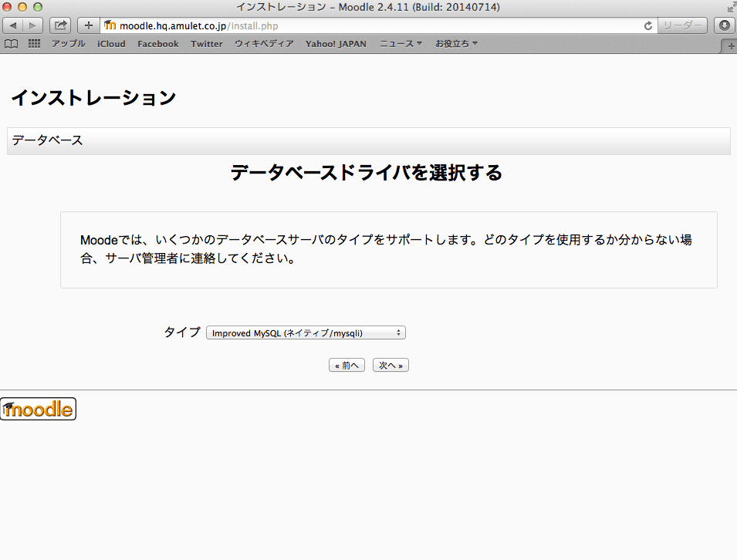The image size is (737, 560).
Task: Close the Safari window with the red button
Action: [7, 7]
